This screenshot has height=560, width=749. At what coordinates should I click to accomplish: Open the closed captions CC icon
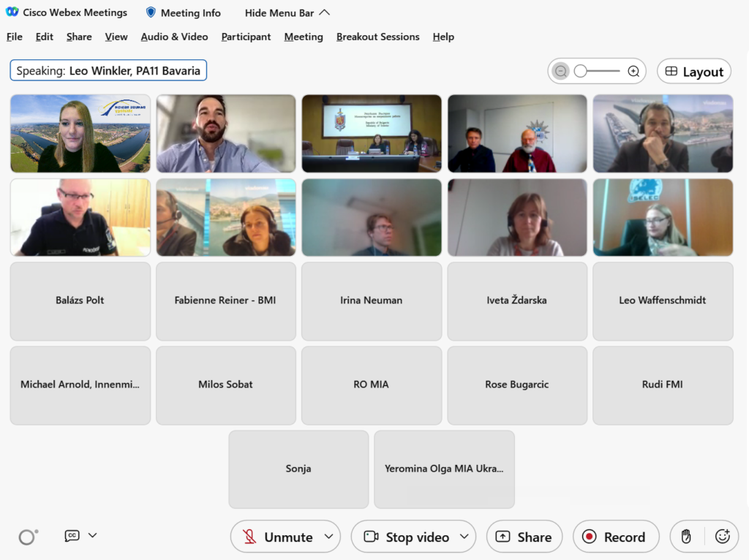(72, 536)
